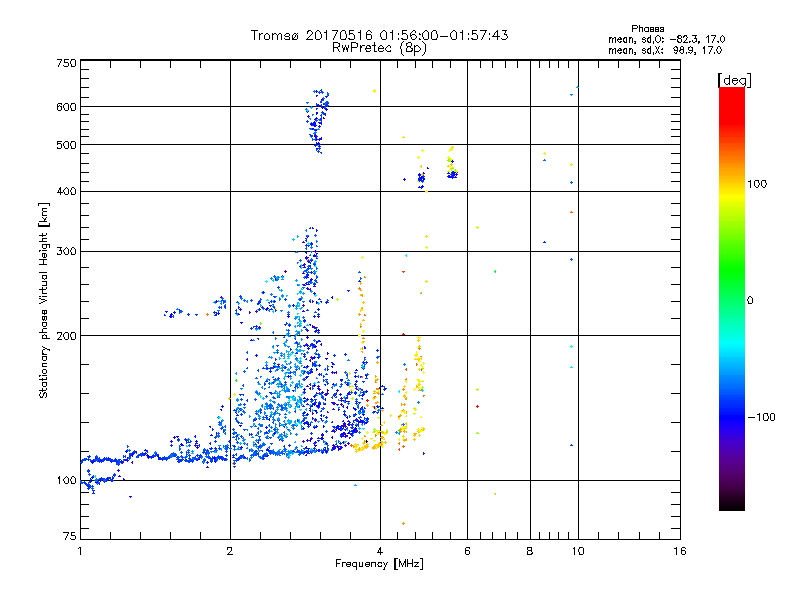This screenshot has height=600, width=800.
Task: Click the plot title "Tromsø 20170516 01:56:00-01:57:43"
Action: tap(380, 35)
